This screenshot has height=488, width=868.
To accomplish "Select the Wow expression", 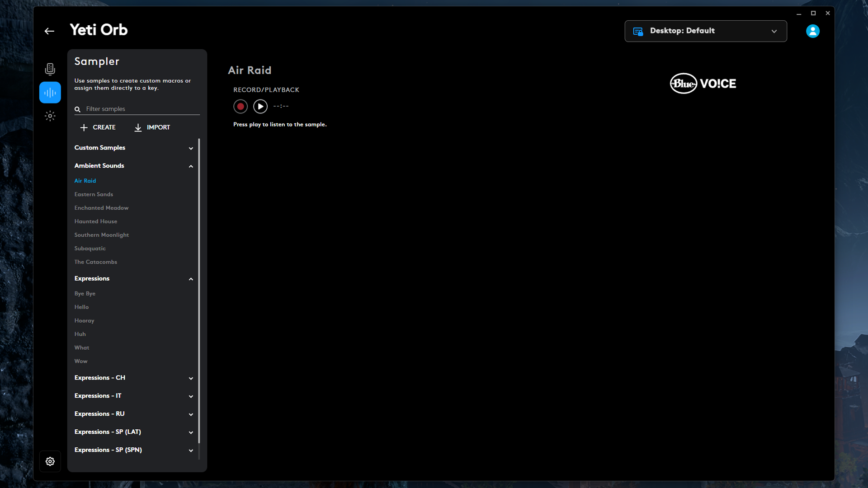I will (81, 361).
